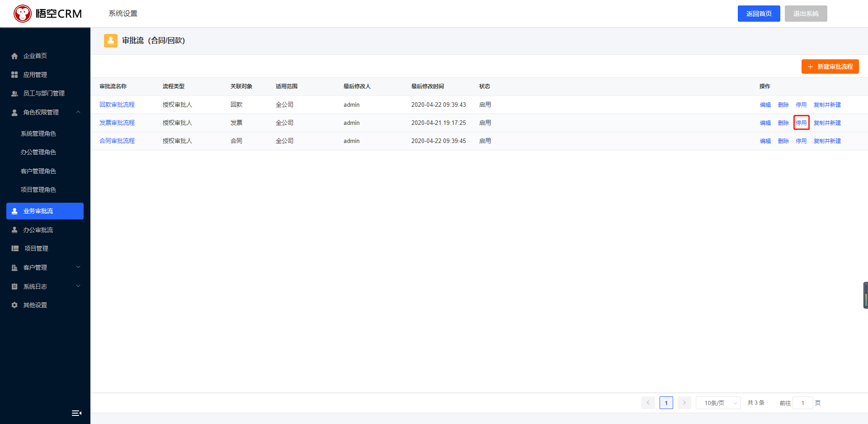Click the 企业首页 home icon
868x424 pixels.
coord(14,56)
